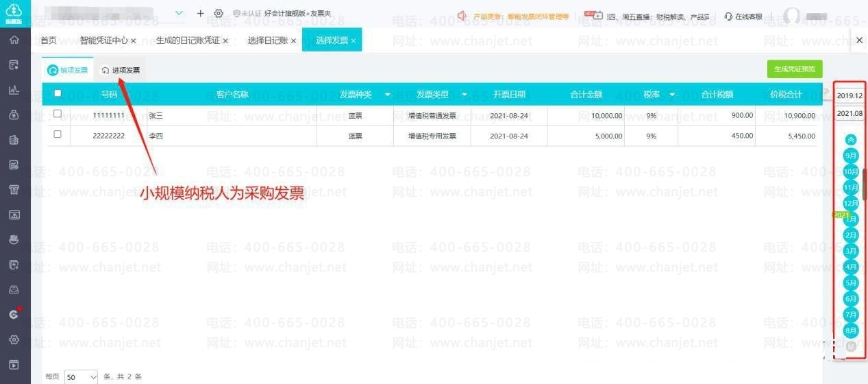Click the NEW live broadcast video icon

[593, 14]
